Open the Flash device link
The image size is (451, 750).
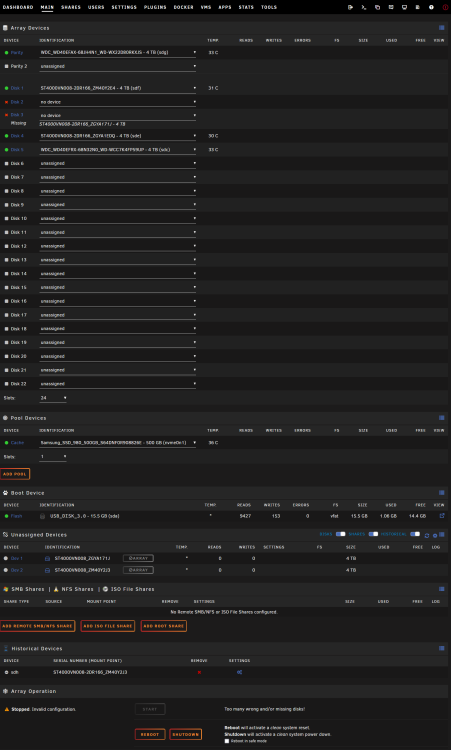pyautogui.click(x=16, y=516)
